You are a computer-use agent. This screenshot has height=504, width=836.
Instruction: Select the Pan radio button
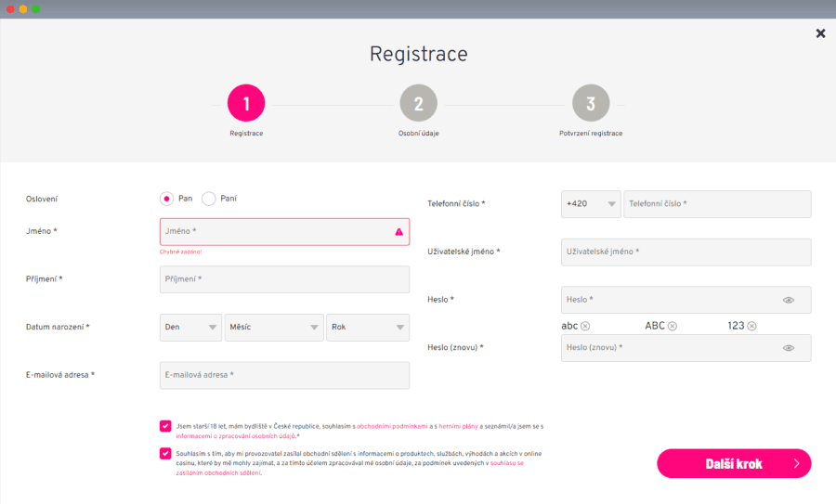[167, 198]
